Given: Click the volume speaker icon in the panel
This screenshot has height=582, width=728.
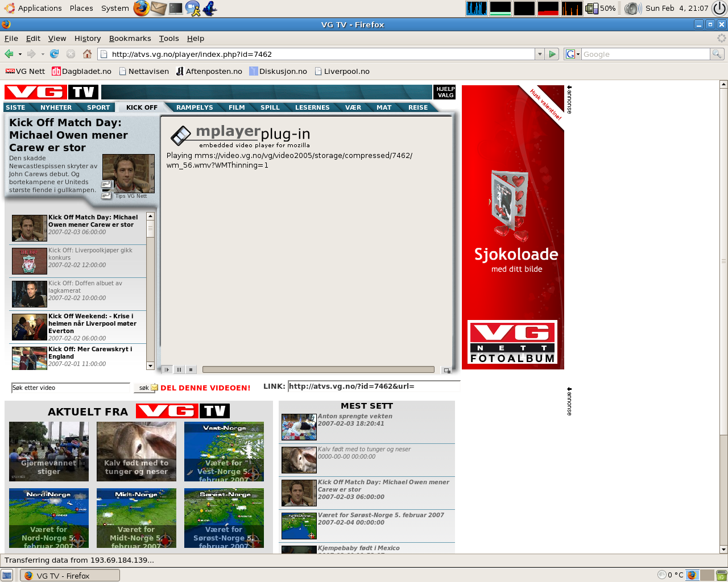Looking at the screenshot, I should [632, 8].
